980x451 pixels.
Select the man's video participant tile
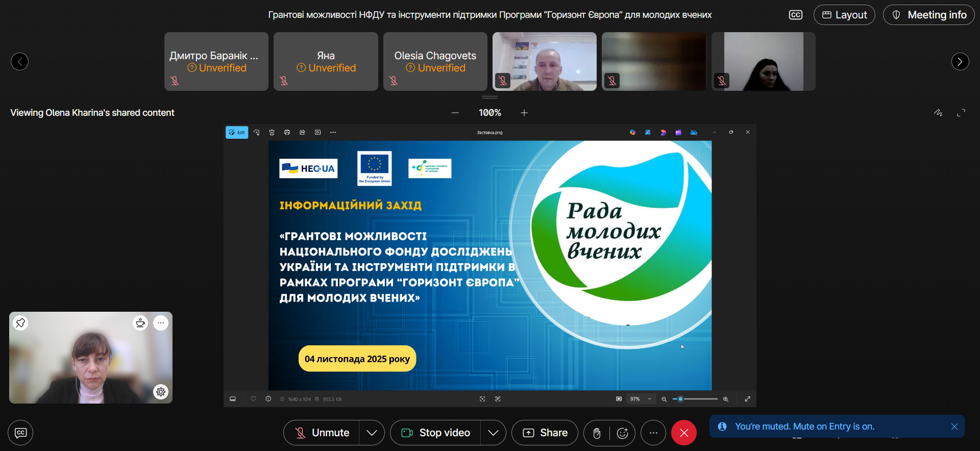coord(545,62)
